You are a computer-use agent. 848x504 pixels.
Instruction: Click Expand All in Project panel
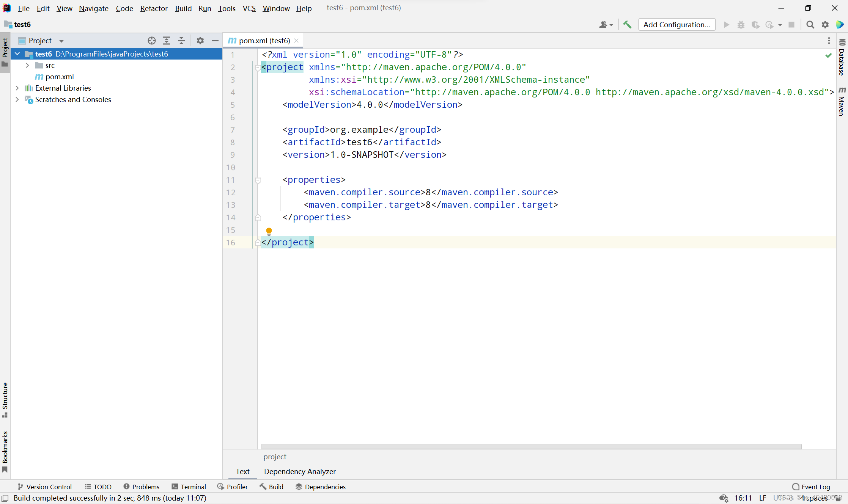[x=167, y=41]
